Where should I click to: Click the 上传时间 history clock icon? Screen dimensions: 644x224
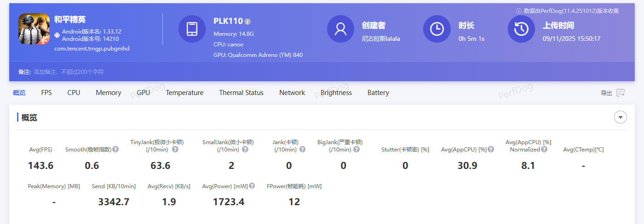click(x=521, y=29)
